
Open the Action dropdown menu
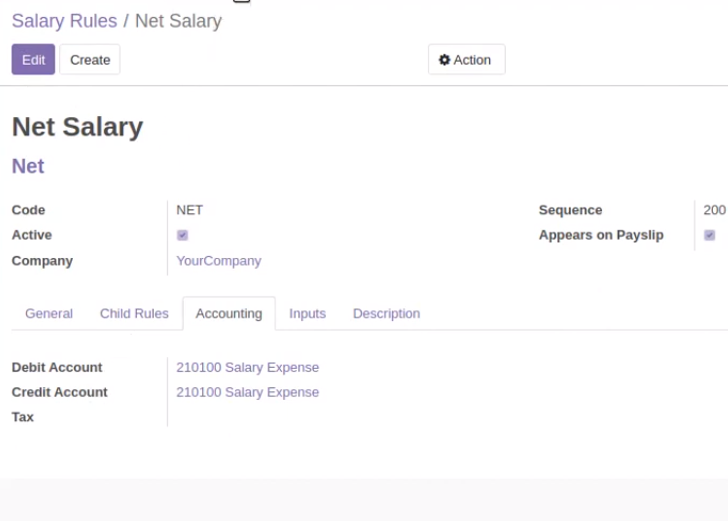point(467,59)
